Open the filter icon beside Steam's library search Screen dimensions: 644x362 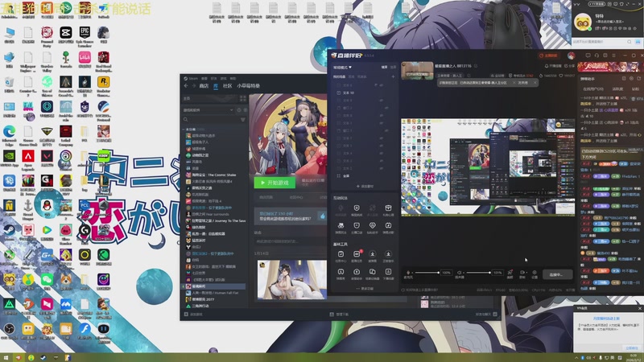(x=243, y=119)
